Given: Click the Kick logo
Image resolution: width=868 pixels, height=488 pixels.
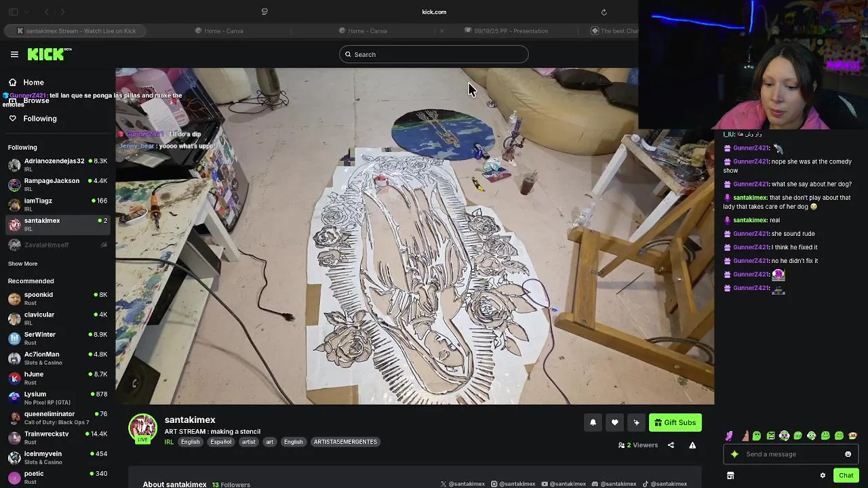Looking at the screenshot, I should tap(49, 54).
